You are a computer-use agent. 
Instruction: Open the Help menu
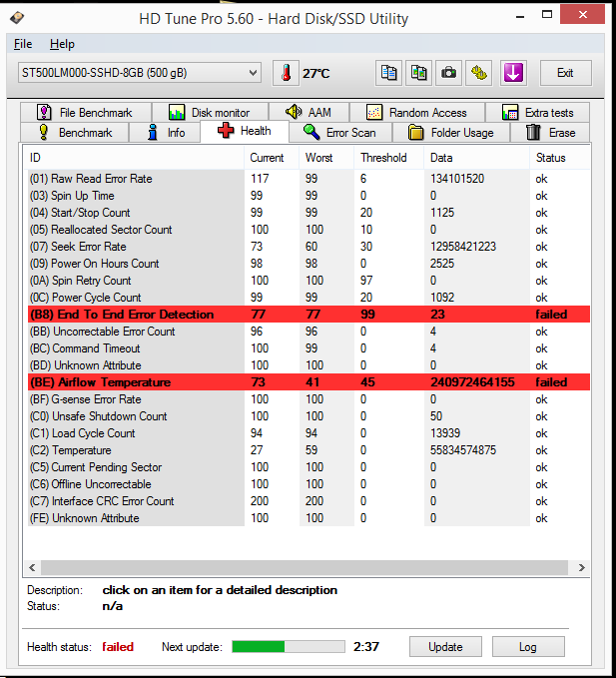62,44
